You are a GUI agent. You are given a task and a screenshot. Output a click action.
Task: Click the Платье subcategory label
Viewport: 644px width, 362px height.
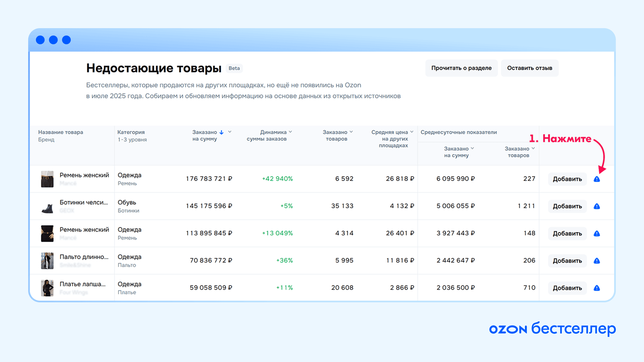pos(127,292)
